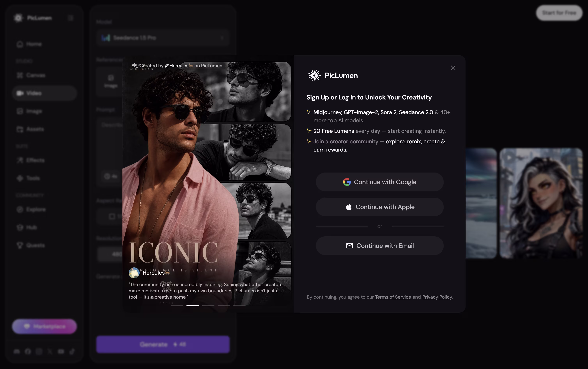Open the Discord icon in sidebar footer

pyautogui.click(x=17, y=351)
